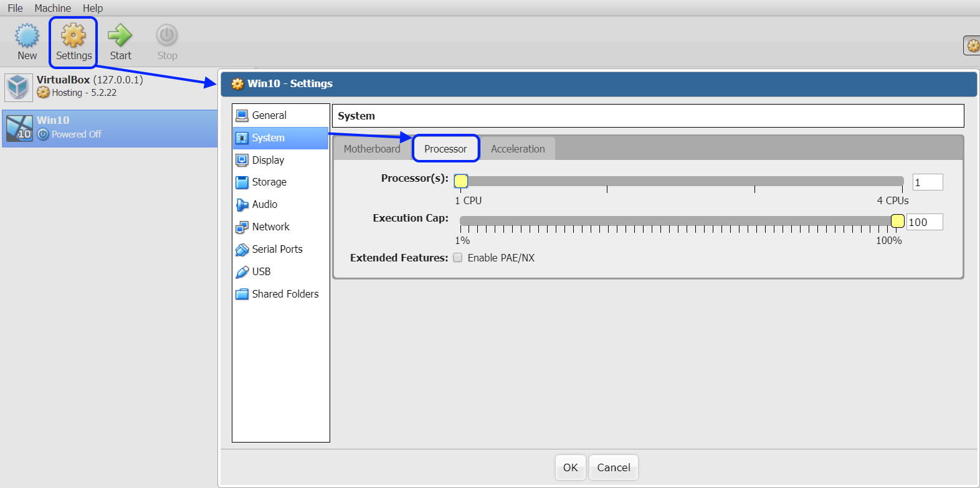Switch to the Processor tab
The height and width of the screenshot is (488, 980).
(445, 149)
